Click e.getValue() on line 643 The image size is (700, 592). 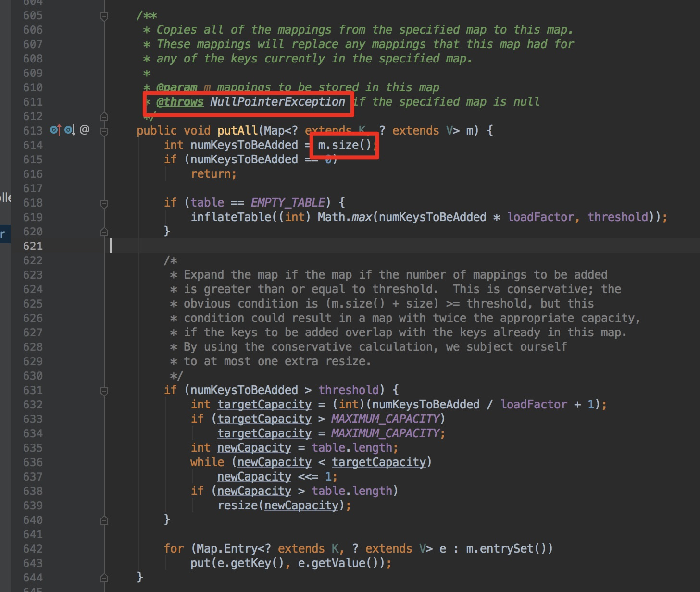click(x=338, y=563)
